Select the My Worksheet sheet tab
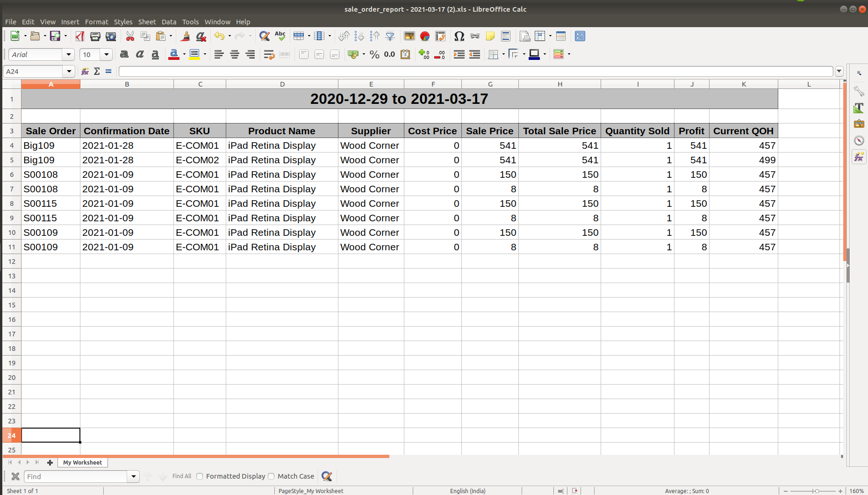Screen dimensions: 868x495 (82, 462)
